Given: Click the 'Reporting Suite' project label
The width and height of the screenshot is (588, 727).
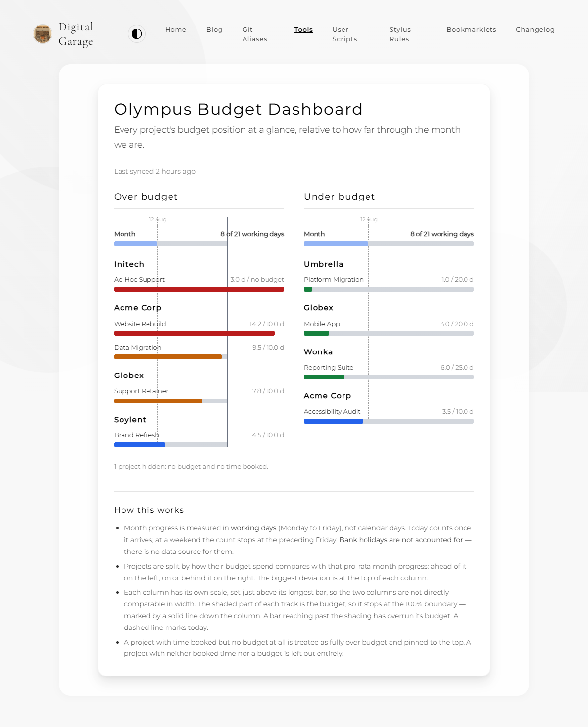Looking at the screenshot, I should 328,367.
